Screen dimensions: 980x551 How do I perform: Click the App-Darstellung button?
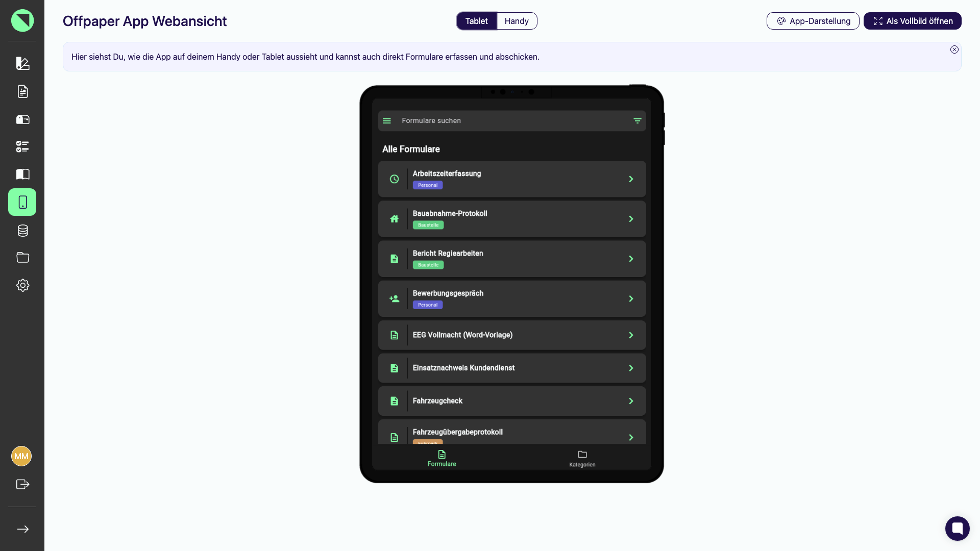[813, 21]
